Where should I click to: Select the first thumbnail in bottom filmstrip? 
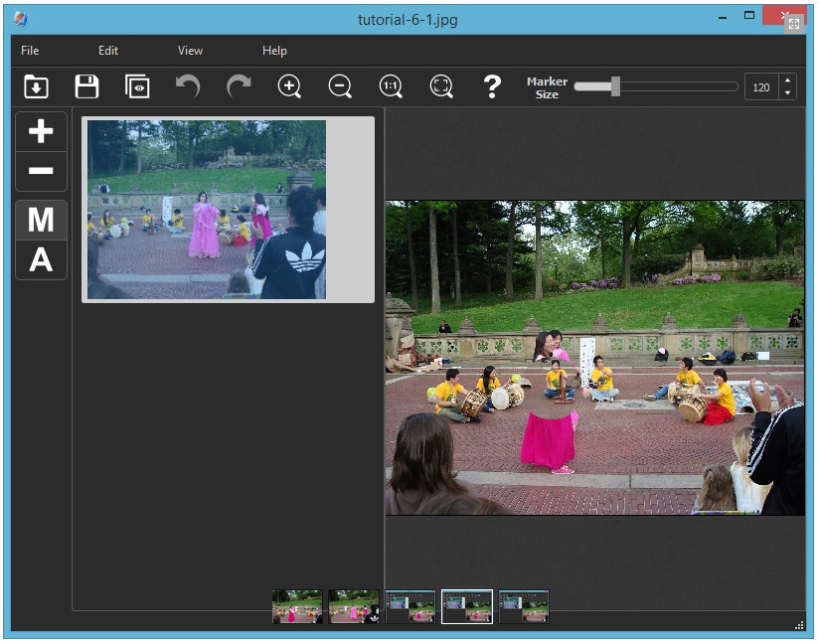click(297, 606)
